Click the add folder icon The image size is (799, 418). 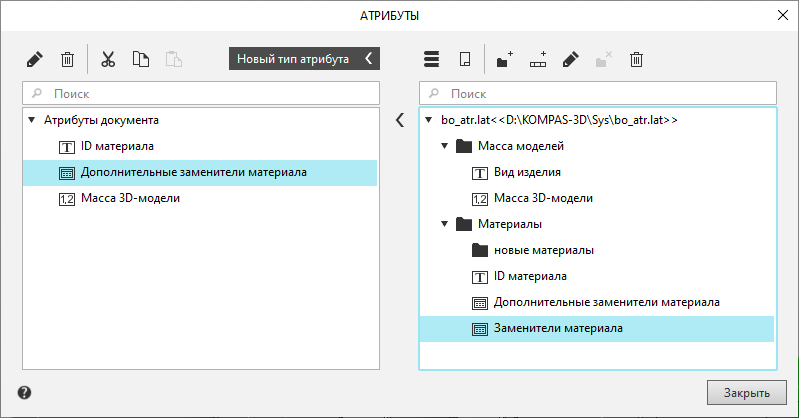click(x=505, y=60)
